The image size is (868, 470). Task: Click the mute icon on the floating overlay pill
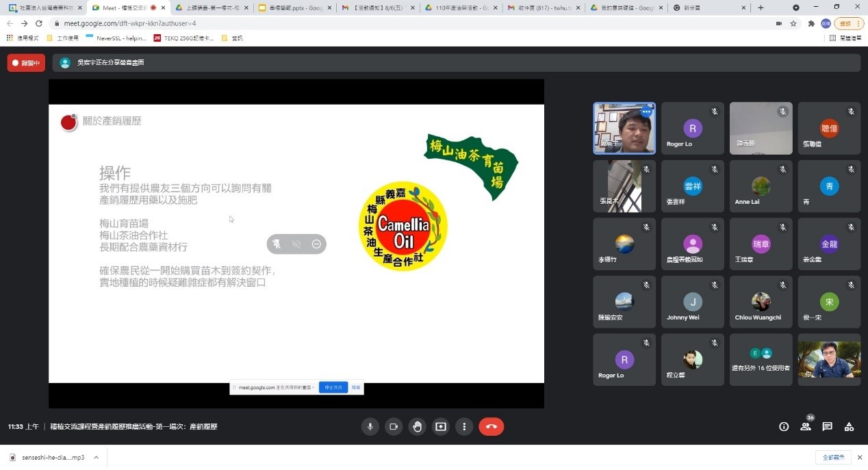coord(277,244)
